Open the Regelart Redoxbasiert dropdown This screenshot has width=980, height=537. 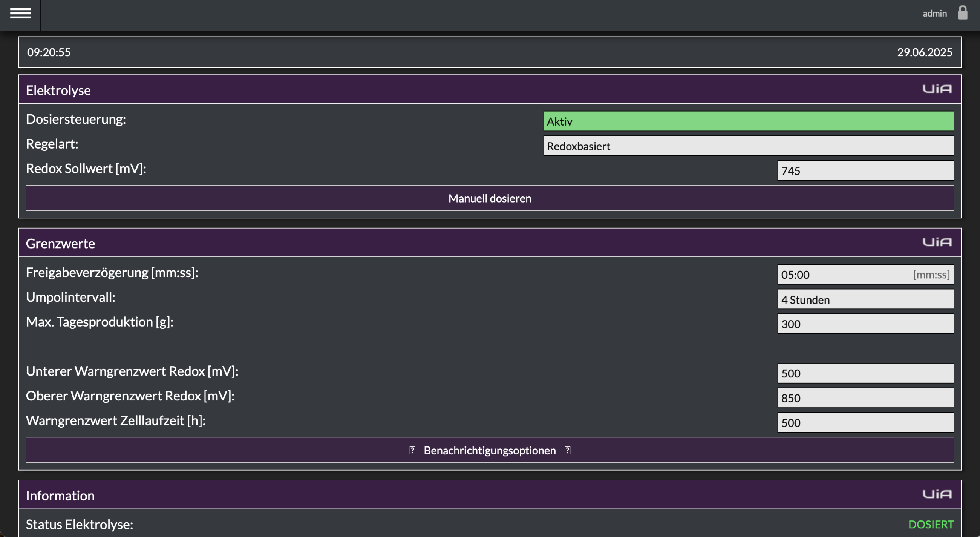[x=748, y=146]
